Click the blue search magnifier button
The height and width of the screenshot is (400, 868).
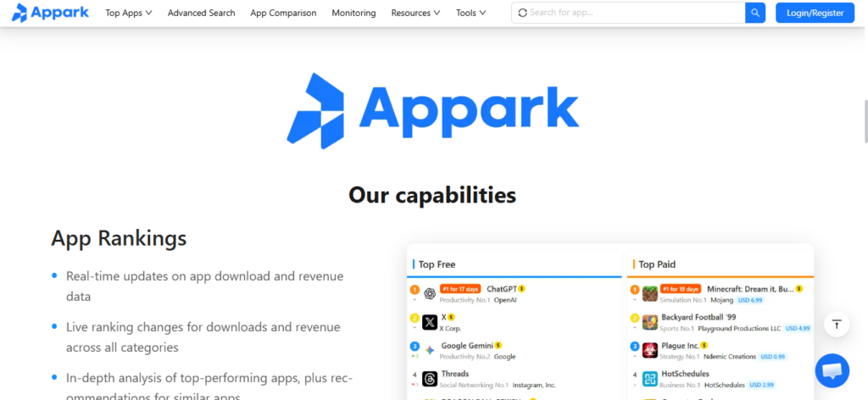point(755,13)
